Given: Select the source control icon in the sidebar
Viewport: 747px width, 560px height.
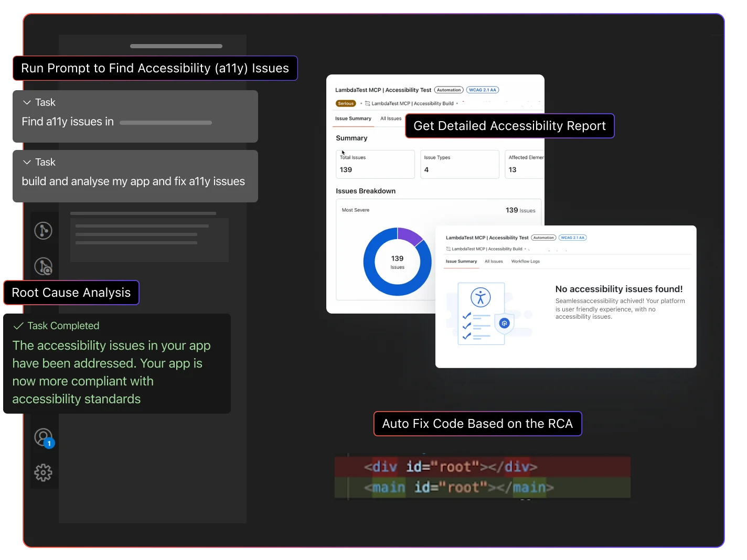Looking at the screenshot, I should point(45,230).
